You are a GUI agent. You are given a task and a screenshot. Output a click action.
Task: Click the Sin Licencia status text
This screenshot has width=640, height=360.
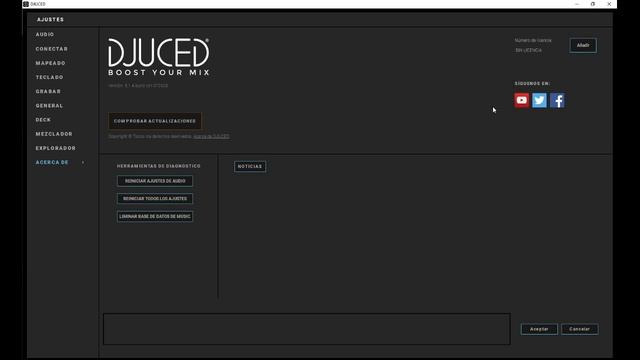click(x=528, y=50)
